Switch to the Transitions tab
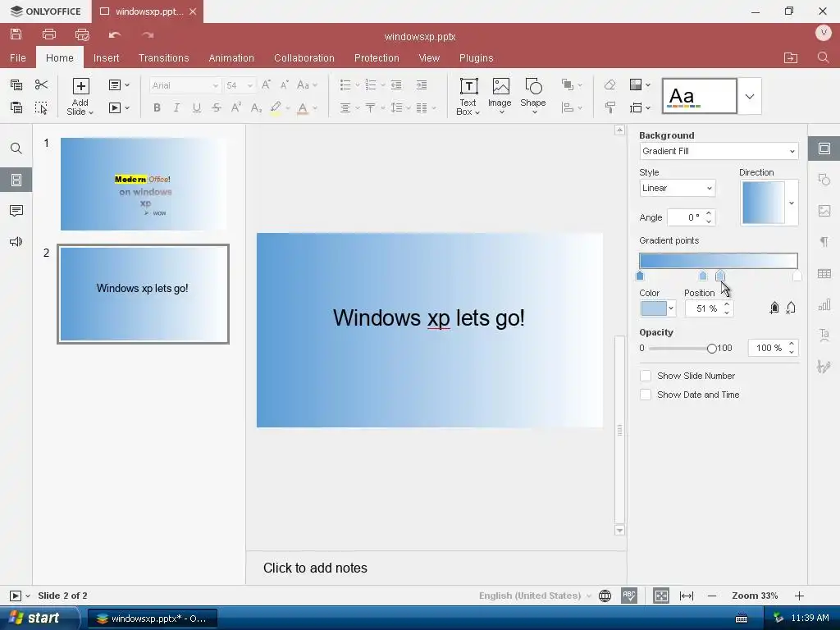Screen dimensions: 840x630 163,58
